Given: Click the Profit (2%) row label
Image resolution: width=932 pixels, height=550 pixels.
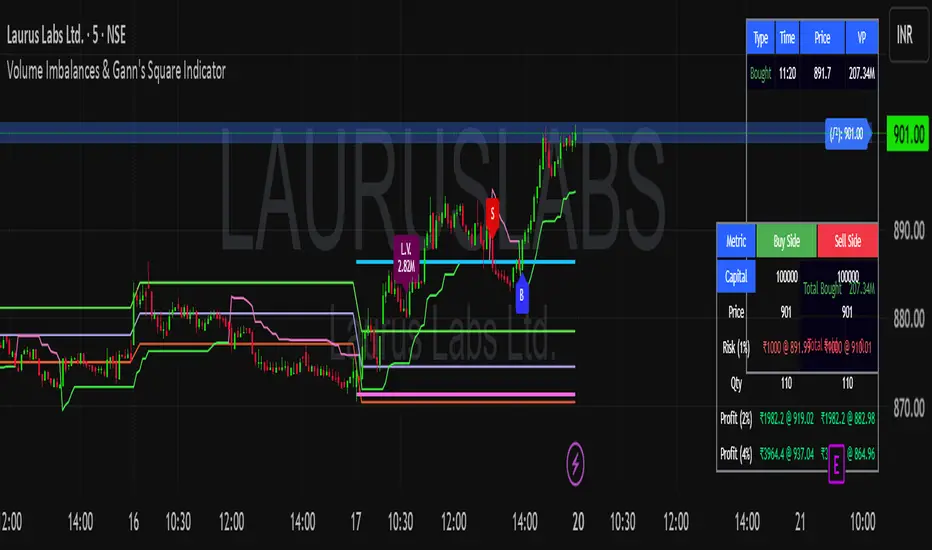Looking at the screenshot, I should coord(736,419).
